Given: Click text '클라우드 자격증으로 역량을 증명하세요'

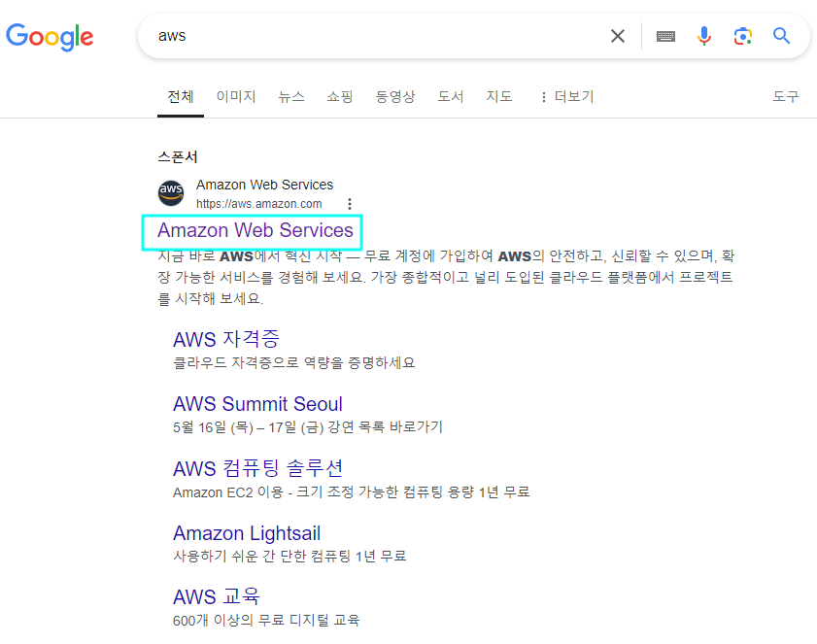Looking at the screenshot, I should (x=294, y=362).
